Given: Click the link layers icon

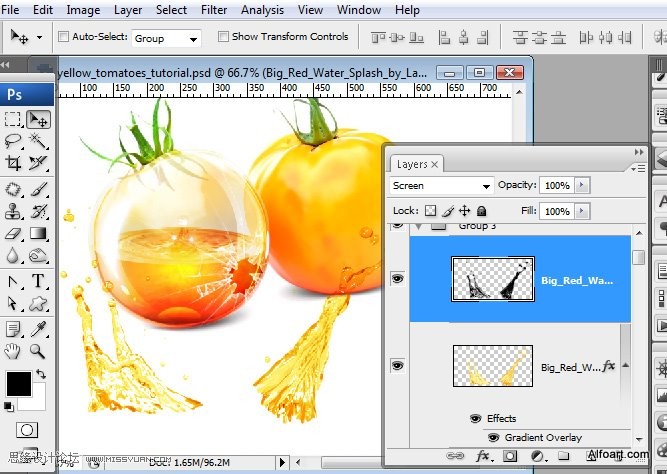Looking at the screenshot, I should (x=455, y=456).
